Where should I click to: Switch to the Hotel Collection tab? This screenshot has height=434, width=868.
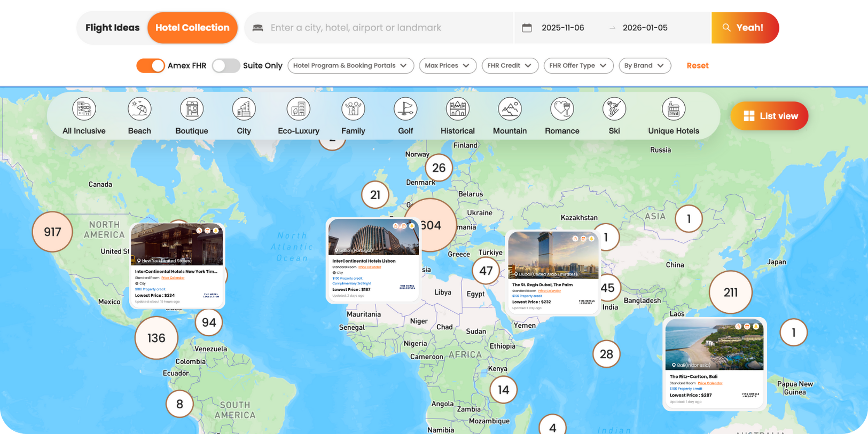click(x=192, y=28)
